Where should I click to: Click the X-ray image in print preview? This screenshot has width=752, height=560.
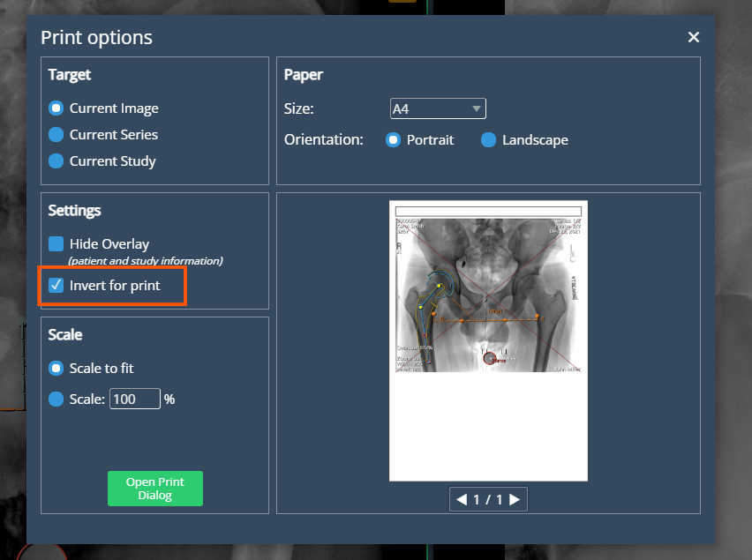click(488, 291)
